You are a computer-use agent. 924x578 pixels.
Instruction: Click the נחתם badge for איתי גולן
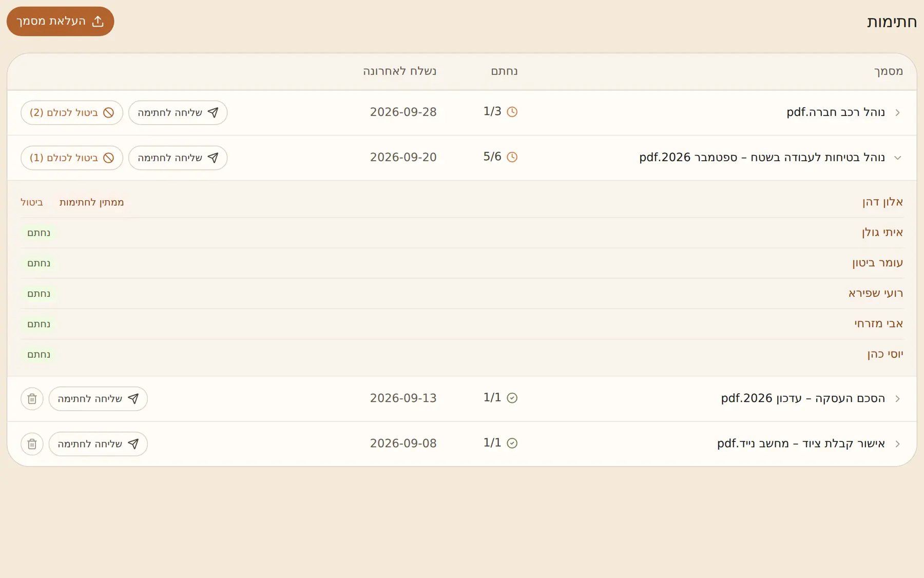[38, 233]
